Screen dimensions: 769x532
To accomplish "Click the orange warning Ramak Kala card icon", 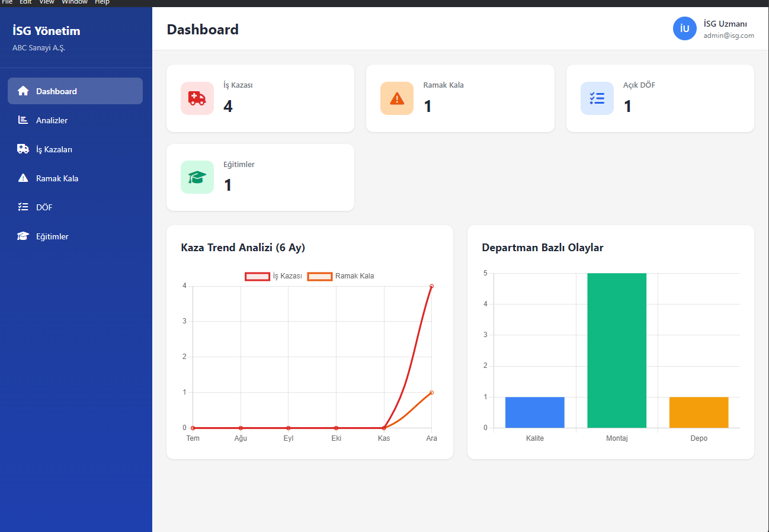I will [x=396, y=98].
